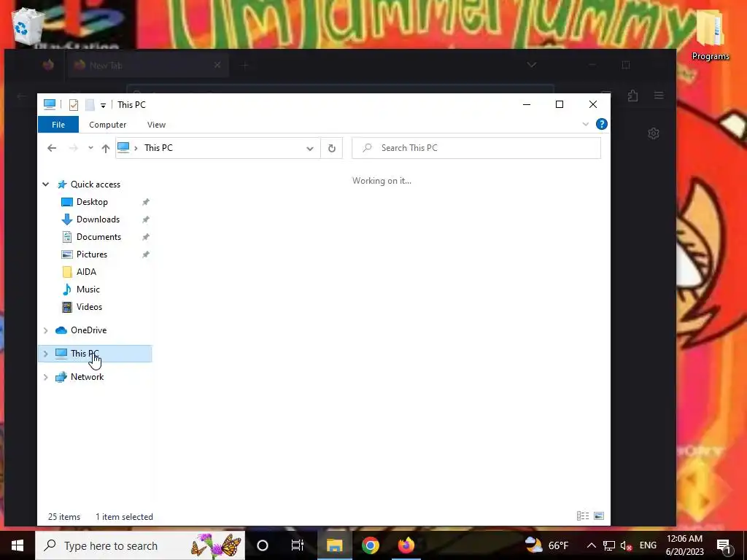Open the recent locations dropdown arrow

pyautogui.click(x=90, y=148)
